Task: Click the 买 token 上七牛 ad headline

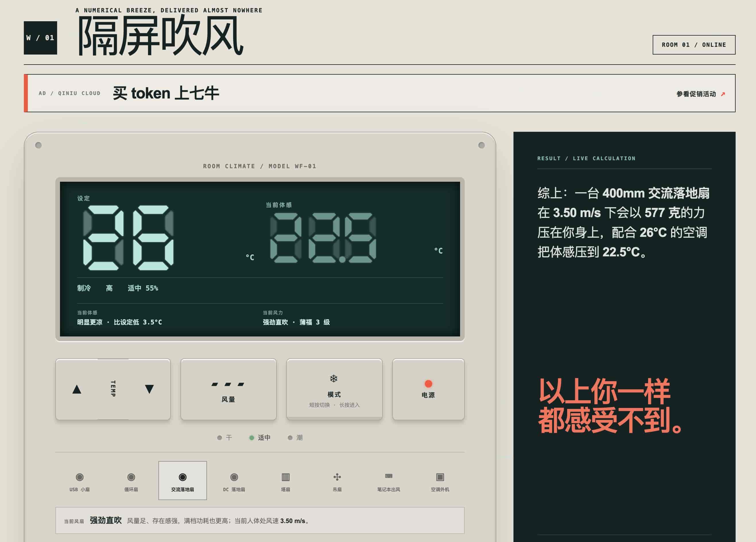Action: 166,93
